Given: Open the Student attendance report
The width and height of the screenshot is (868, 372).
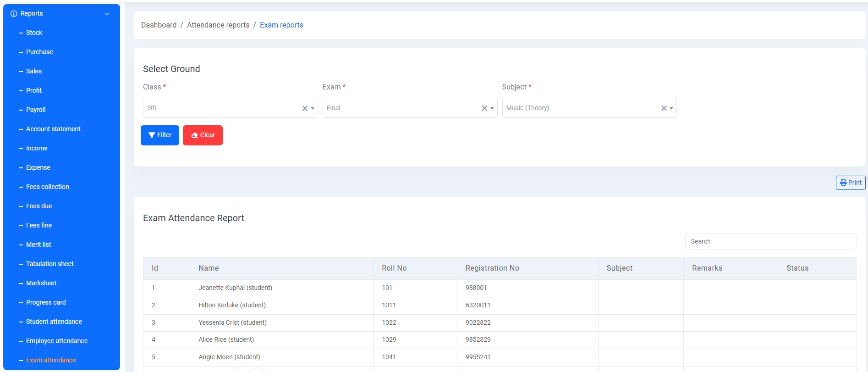Looking at the screenshot, I should pyautogui.click(x=54, y=322).
